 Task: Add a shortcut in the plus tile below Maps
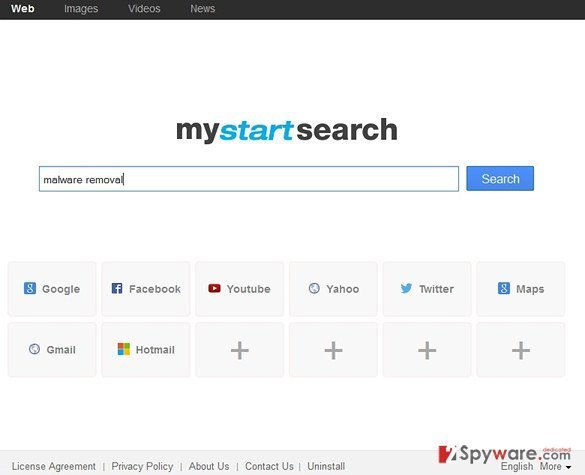[x=521, y=350]
